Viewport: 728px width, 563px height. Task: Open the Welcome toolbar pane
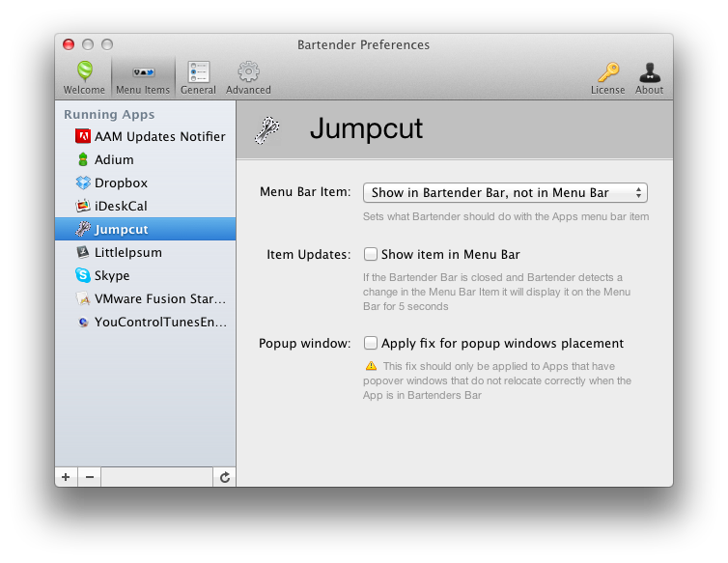point(84,77)
